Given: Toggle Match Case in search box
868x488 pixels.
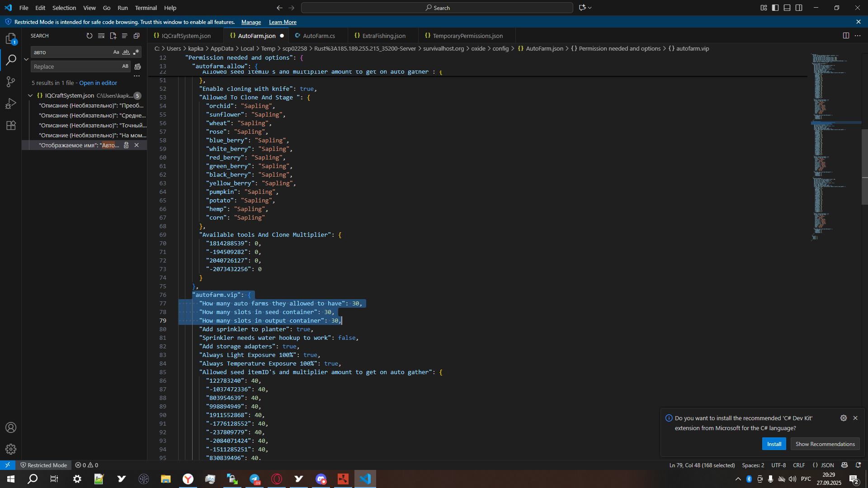Looking at the screenshot, I should [x=116, y=52].
